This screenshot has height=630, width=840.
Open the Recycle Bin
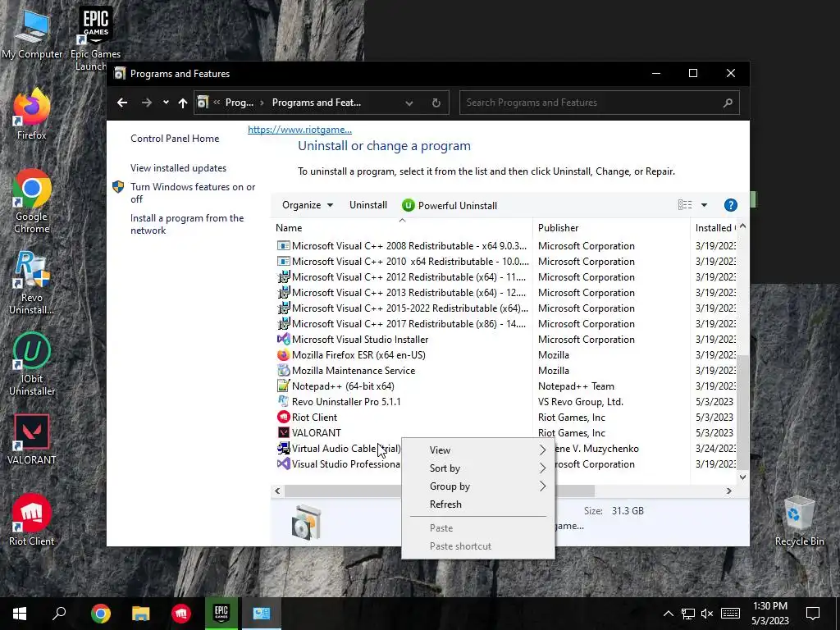point(799,521)
